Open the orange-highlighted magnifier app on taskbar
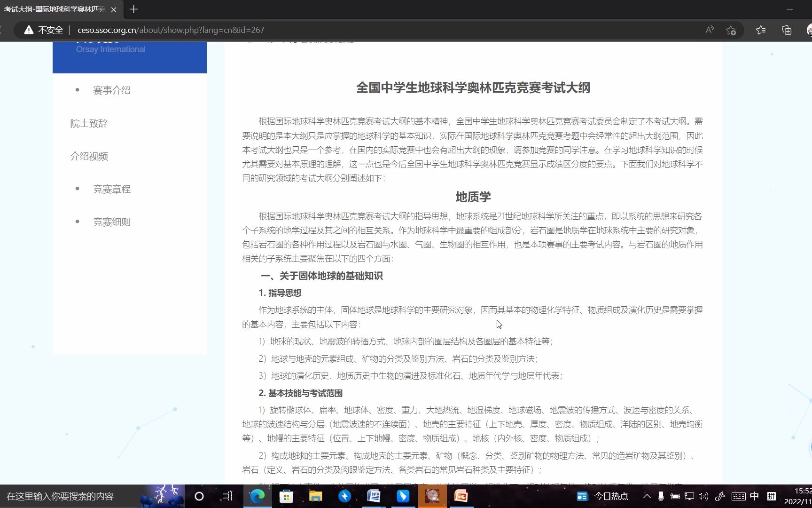The image size is (812, 508). click(432, 496)
